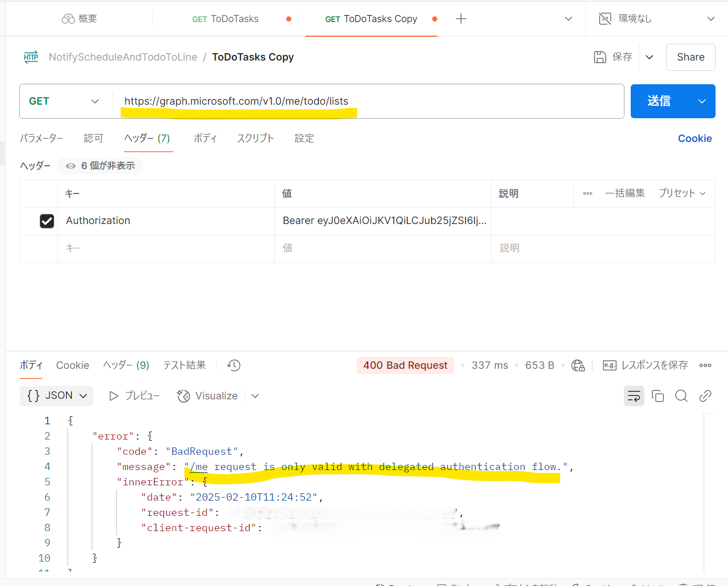Click the e.g. mock response icon
This screenshot has width=728, height=586.
609,365
